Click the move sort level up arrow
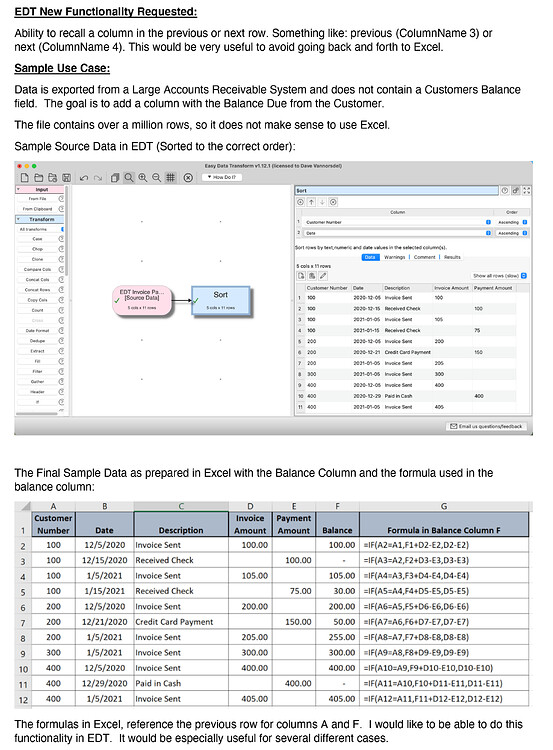The width and height of the screenshot is (553, 750). (311, 202)
